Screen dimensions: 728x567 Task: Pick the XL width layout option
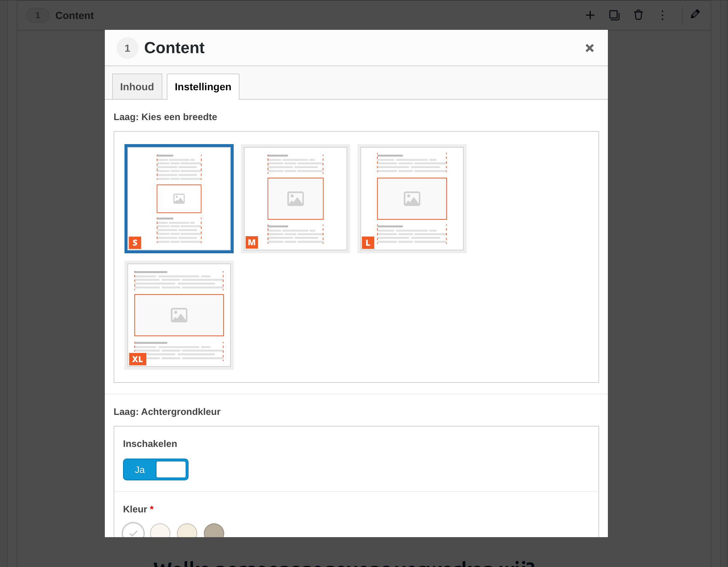point(179,315)
